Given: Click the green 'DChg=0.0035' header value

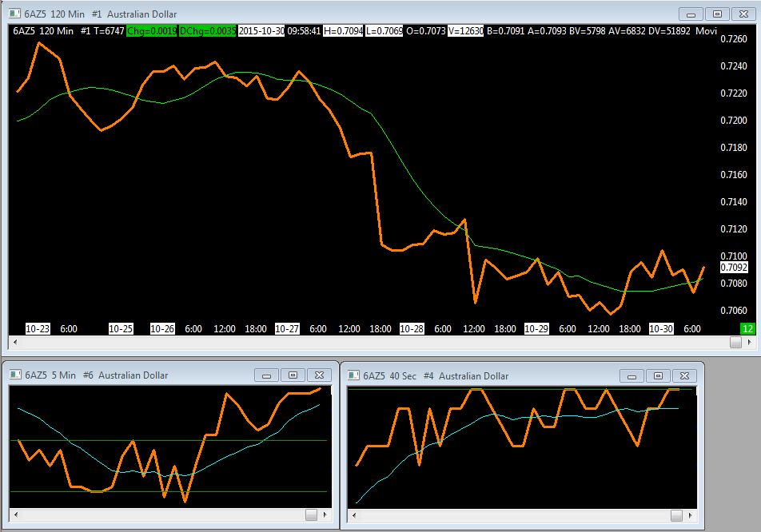Looking at the screenshot, I should point(207,31).
